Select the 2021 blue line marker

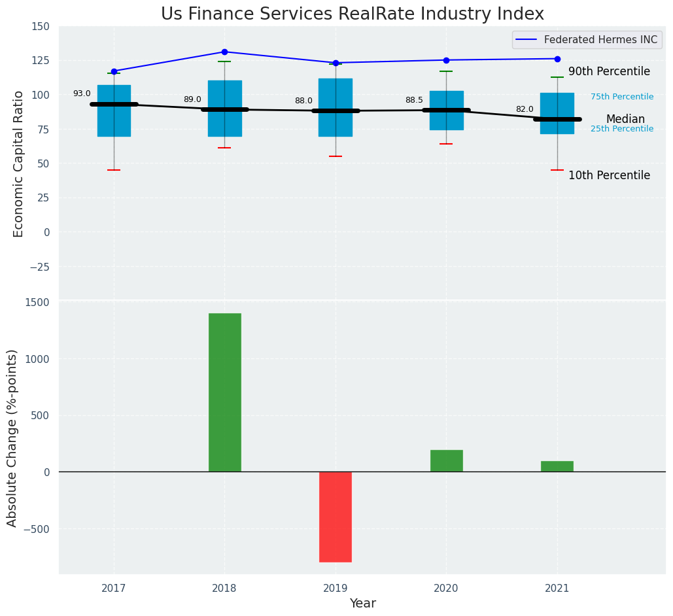(557, 59)
